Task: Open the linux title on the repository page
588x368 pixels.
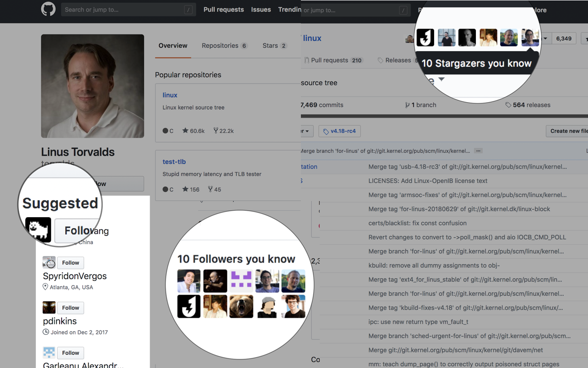Action: pyautogui.click(x=312, y=38)
